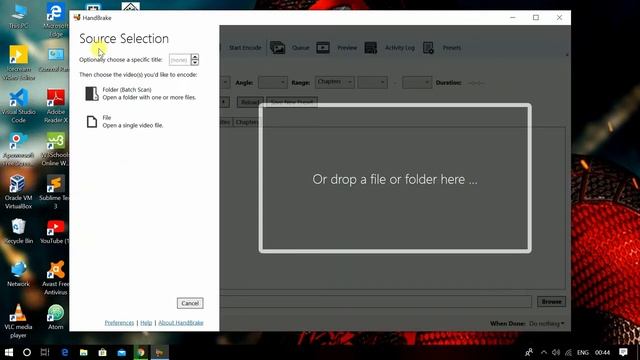Open the Help link
This screenshot has height=360, width=640.
[x=146, y=322]
